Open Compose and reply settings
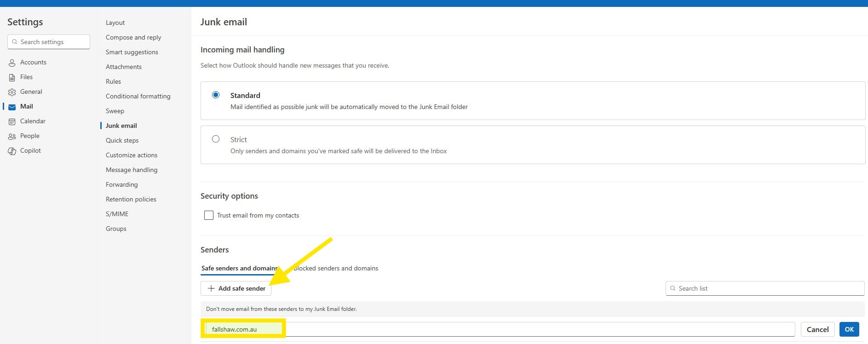Viewport: 868px width, 344px height. tap(133, 37)
